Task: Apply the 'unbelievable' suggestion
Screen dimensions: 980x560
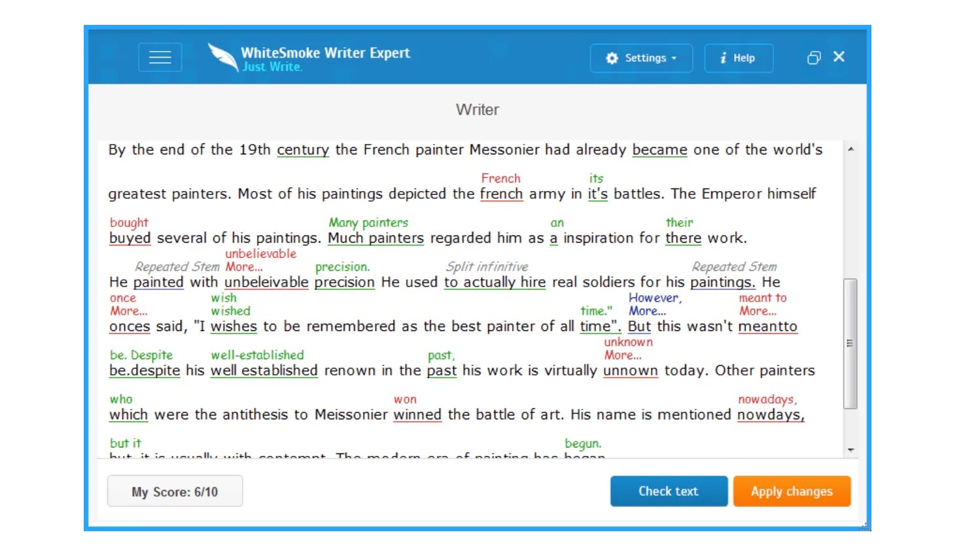Action: 260,254
